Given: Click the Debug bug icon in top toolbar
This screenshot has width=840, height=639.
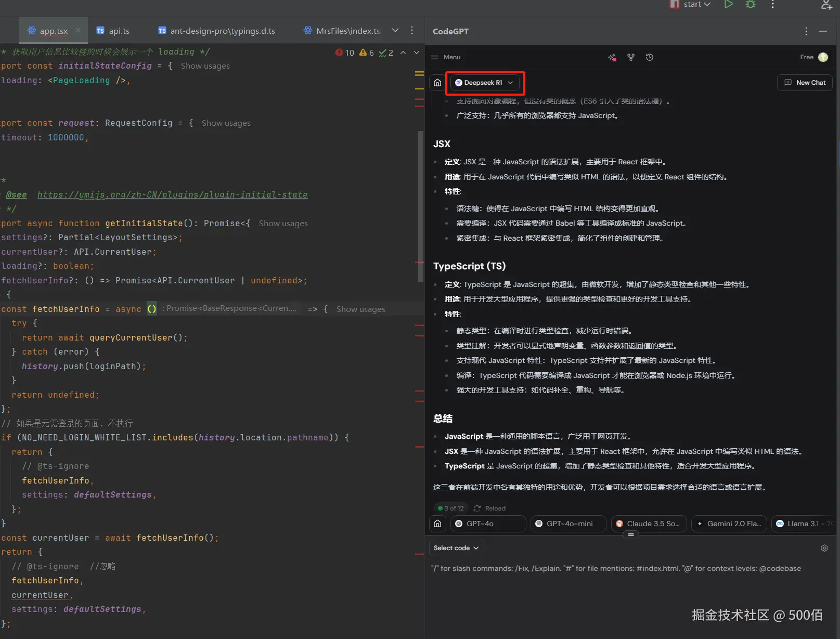Looking at the screenshot, I should pyautogui.click(x=751, y=4).
